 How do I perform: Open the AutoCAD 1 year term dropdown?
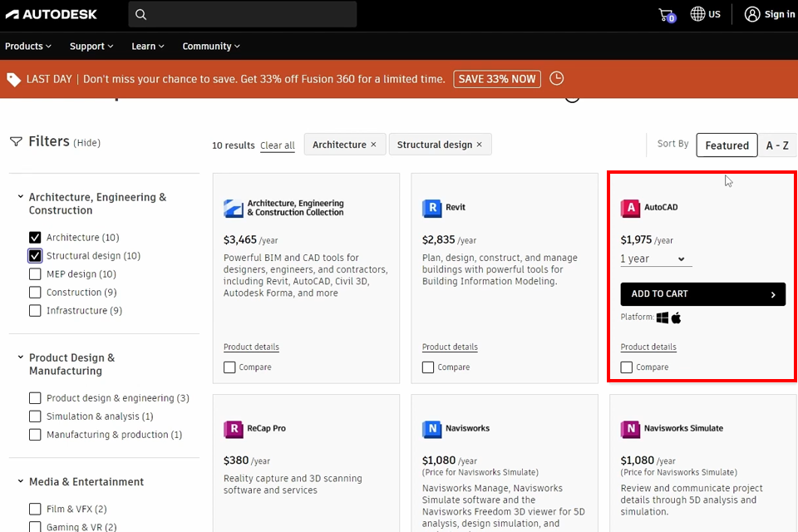click(x=655, y=259)
